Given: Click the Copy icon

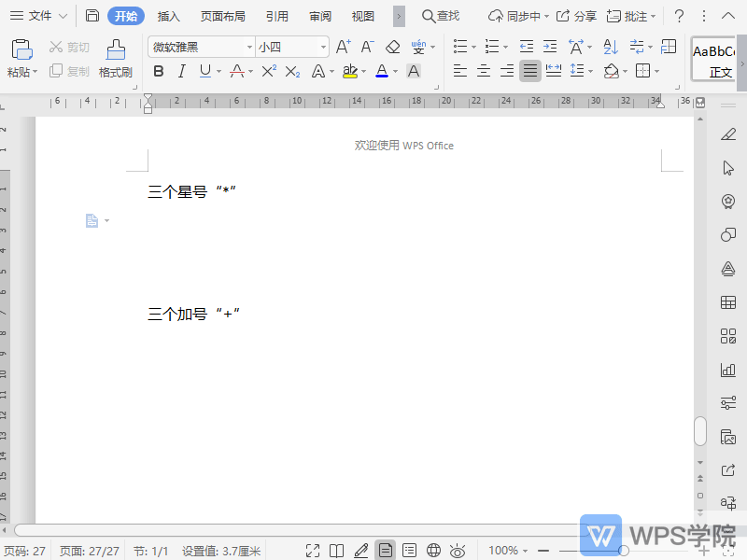Looking at the screenshot, I should (x=56, y=71).
